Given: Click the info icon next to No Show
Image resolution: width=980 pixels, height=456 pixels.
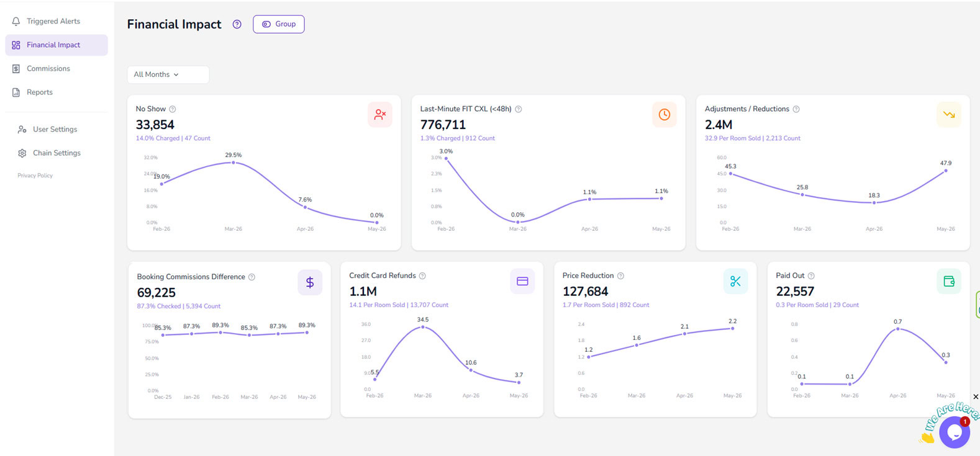Looking at the screenshot, I should [x=173, y=109].
